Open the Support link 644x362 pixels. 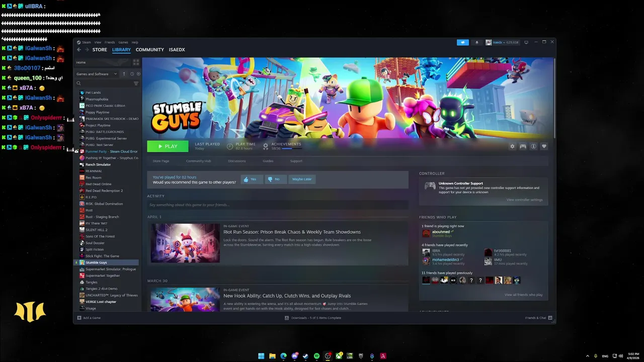296,161
